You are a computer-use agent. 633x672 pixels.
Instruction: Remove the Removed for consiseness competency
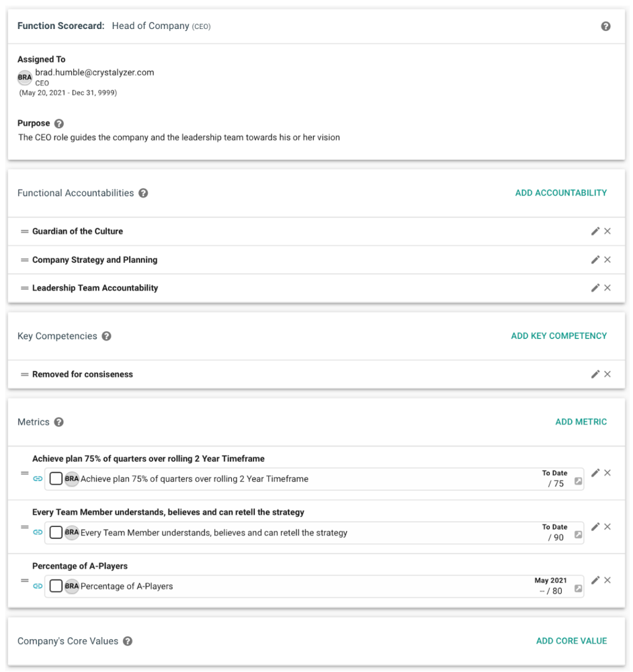[607, 374]
